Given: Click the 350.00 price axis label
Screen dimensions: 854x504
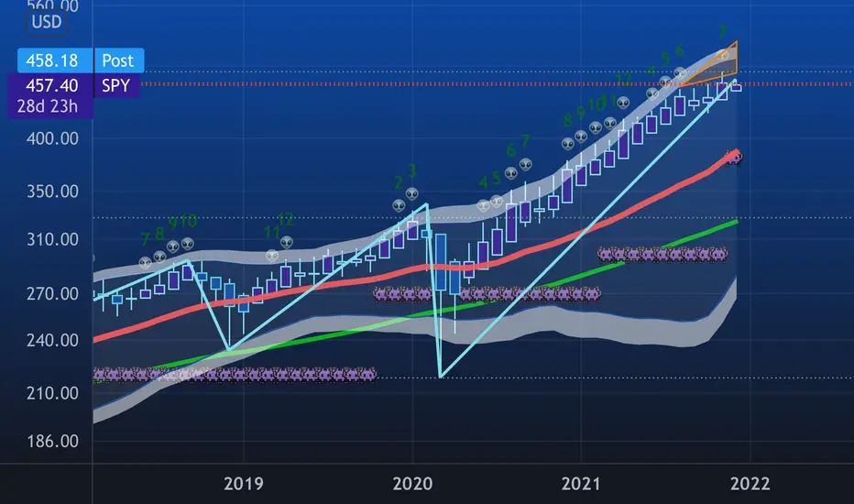Looking at the screenshot, I should coord(52,192).
